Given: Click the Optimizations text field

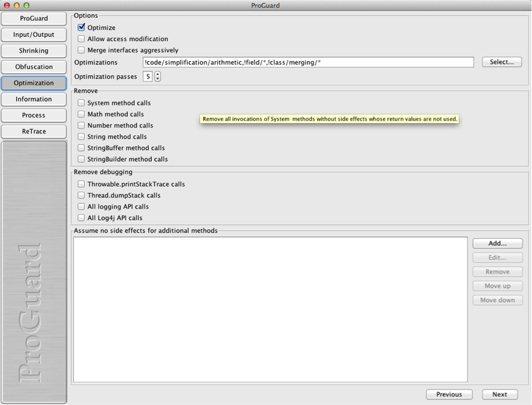Looking at the screenshot, I should [308, 62].
